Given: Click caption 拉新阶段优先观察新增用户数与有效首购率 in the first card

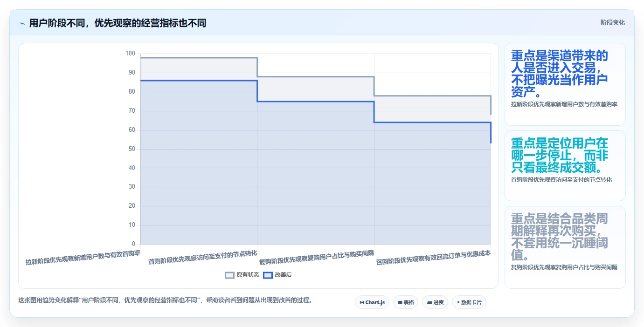Looking at the screenshot, I should point(564,104).
